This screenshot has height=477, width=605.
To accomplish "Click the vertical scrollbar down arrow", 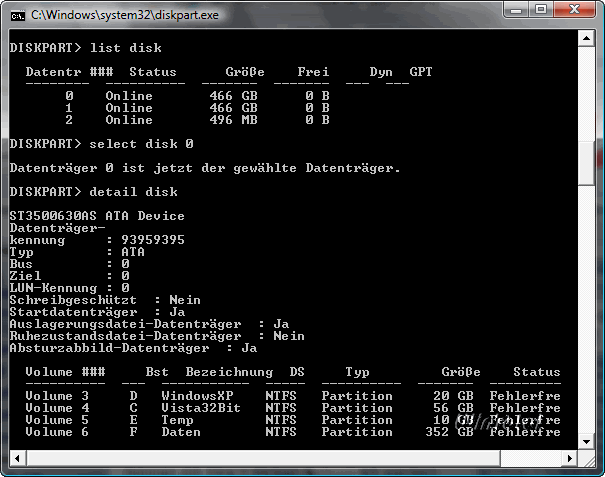I will click(586, 441).
